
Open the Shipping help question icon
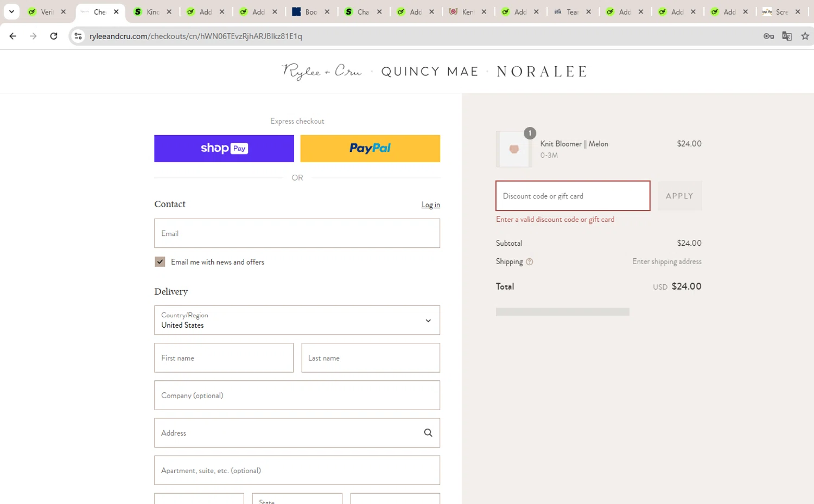[530, 261]
